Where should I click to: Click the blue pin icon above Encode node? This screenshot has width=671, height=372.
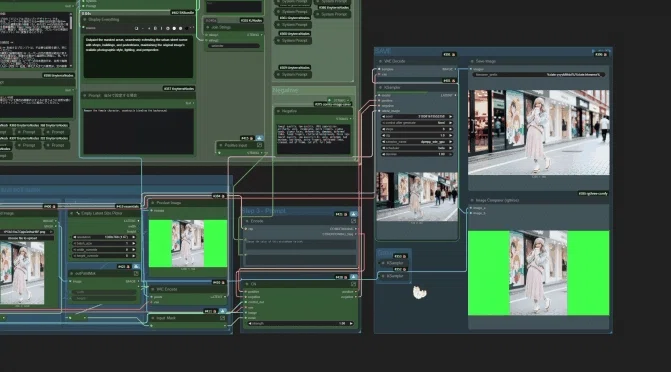353,214
